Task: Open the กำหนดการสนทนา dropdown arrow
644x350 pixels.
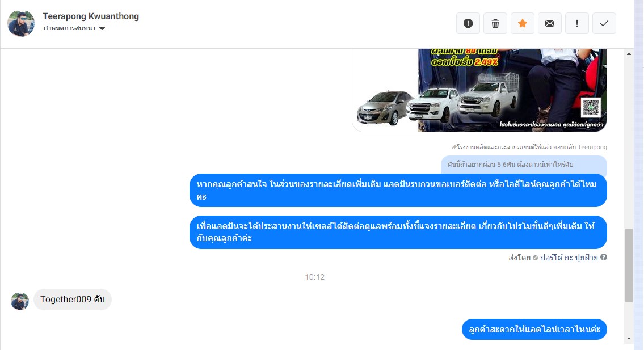Action: tap(102, 28)
